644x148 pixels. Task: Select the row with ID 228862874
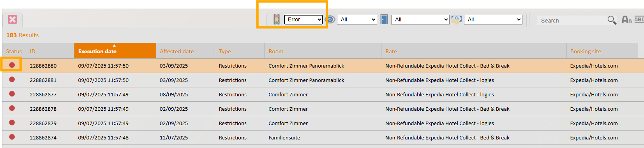click(x=322, y=138)
